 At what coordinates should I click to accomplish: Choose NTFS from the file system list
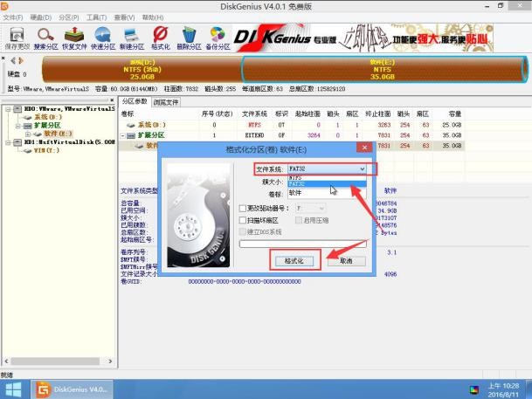(327, 177)
